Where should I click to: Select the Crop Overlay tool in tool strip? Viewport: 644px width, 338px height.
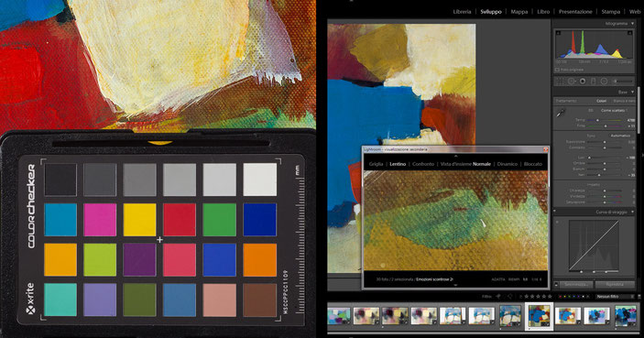(x=560, y=81)
